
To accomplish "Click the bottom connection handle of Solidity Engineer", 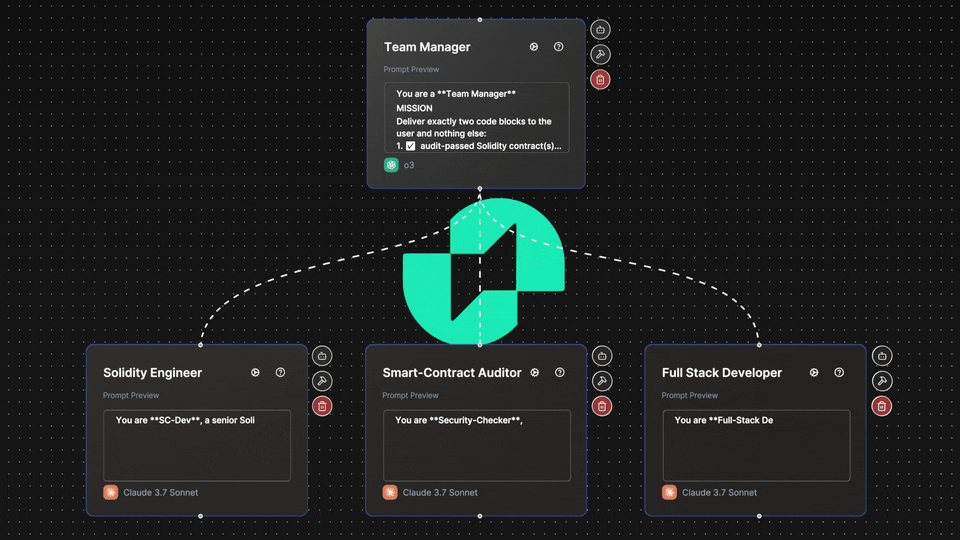I will coord(200,516).
